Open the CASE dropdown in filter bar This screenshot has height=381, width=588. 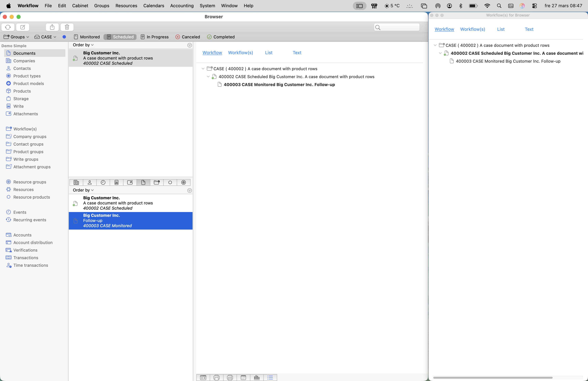pos(45,37)
